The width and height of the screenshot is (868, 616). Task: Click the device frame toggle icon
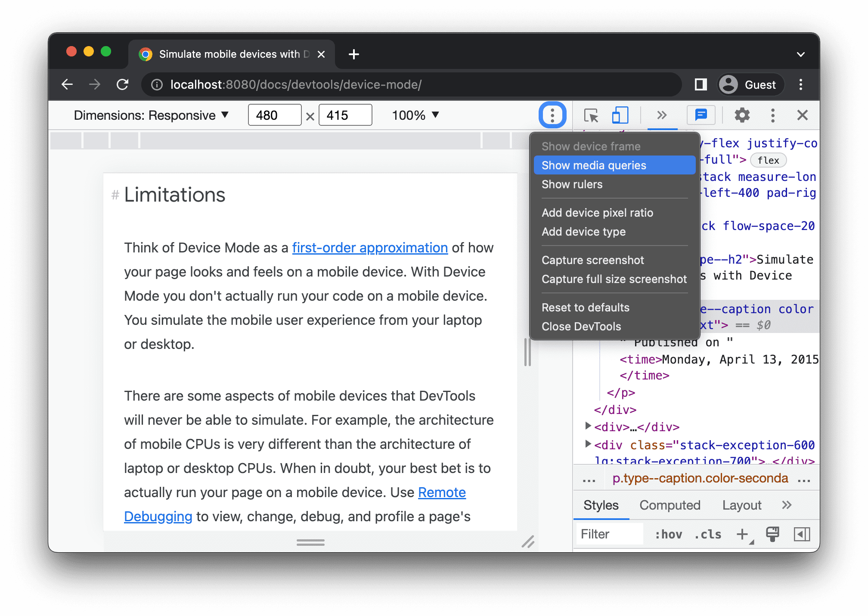[x=619, y=115]
